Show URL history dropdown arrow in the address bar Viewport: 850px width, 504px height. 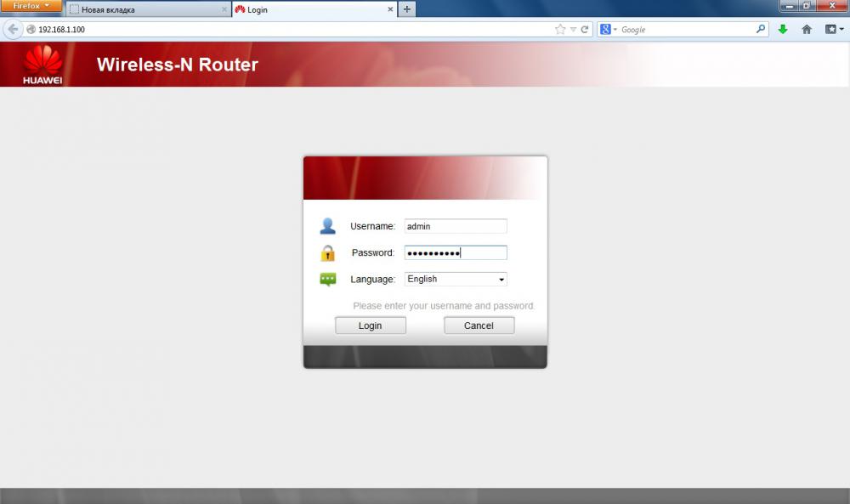pos(573,29)
